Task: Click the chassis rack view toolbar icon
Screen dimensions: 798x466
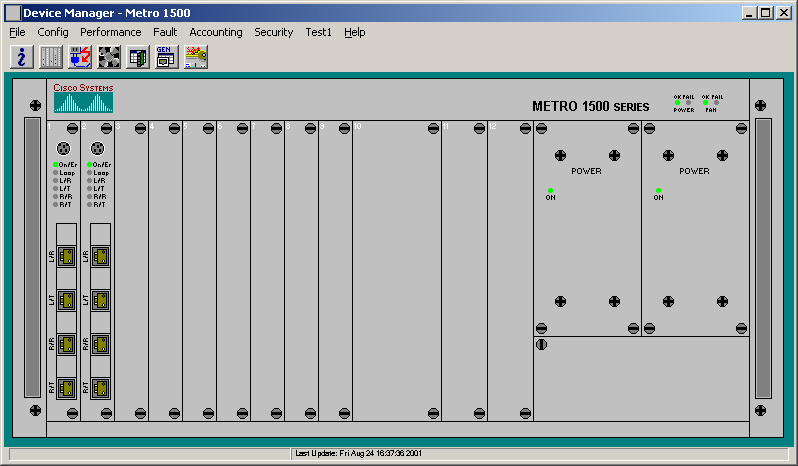Action: (x=50, y=57)
